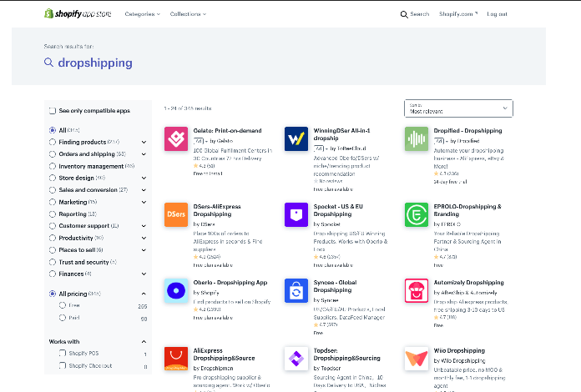Open the DSers orange app icon
This screenshot has height=392, width=581.
pos(176,214)
